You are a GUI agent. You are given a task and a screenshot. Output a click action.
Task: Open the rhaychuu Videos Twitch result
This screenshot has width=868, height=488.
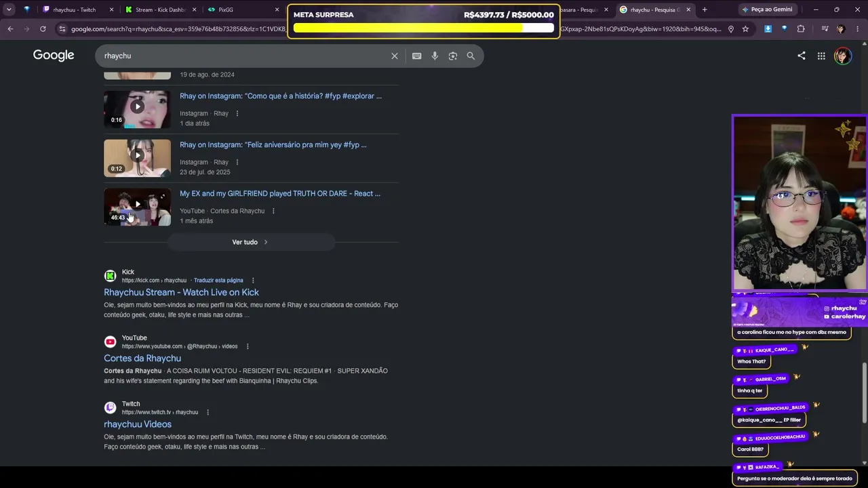138,424
